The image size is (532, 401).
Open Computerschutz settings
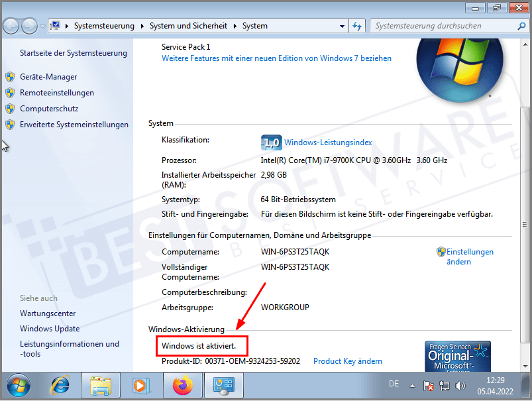pyautogui.click(x=49, y=108)
